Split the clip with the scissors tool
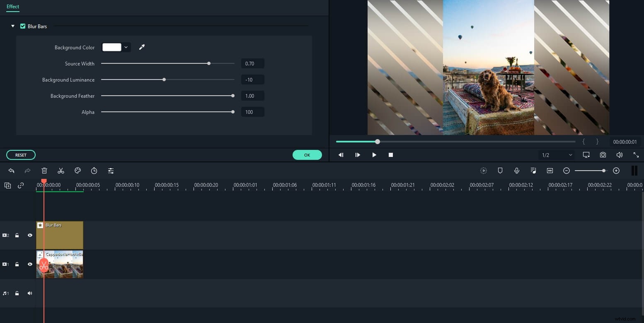This screenshot has width=644, height=323. (x=61, y=170)
